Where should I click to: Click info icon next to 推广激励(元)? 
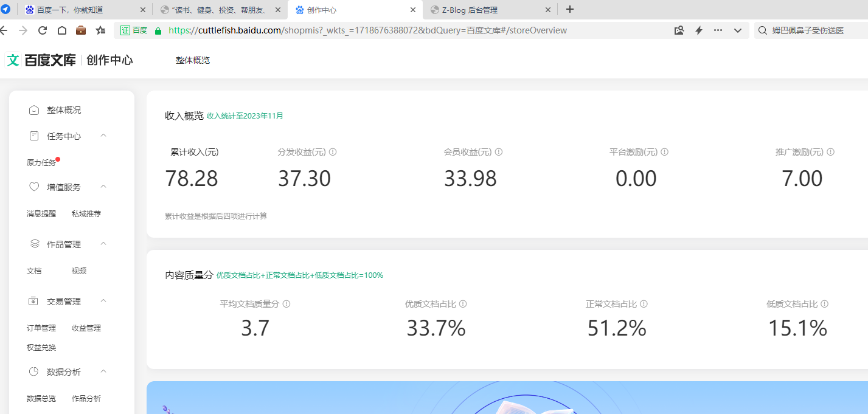click(830, 152)
